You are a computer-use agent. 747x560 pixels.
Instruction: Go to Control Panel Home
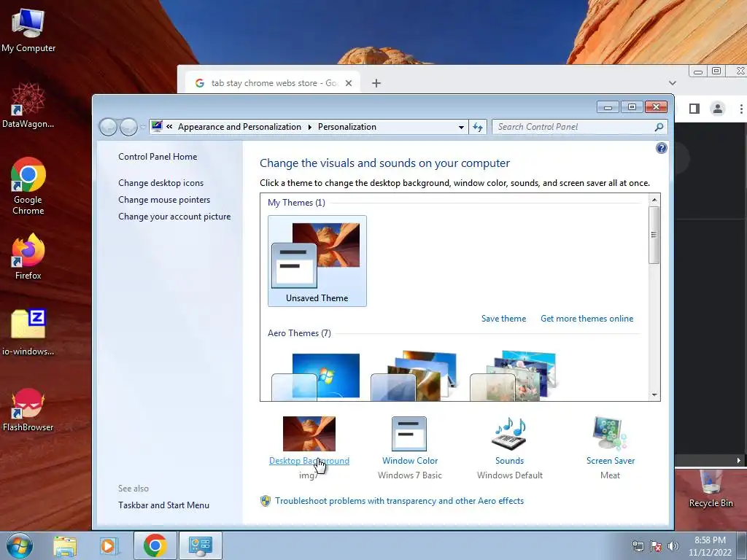(158, 157)
